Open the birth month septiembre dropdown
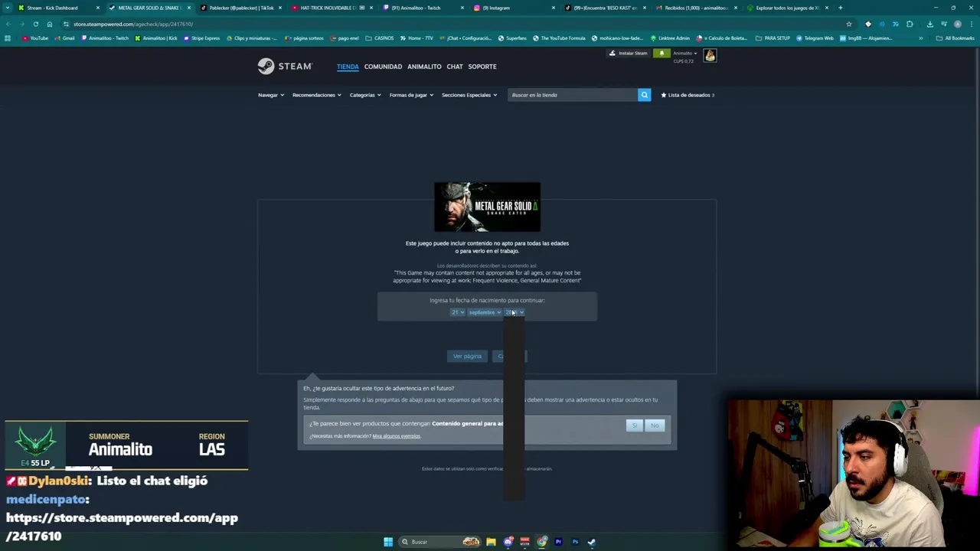980x551 pixels. (485, 312)
